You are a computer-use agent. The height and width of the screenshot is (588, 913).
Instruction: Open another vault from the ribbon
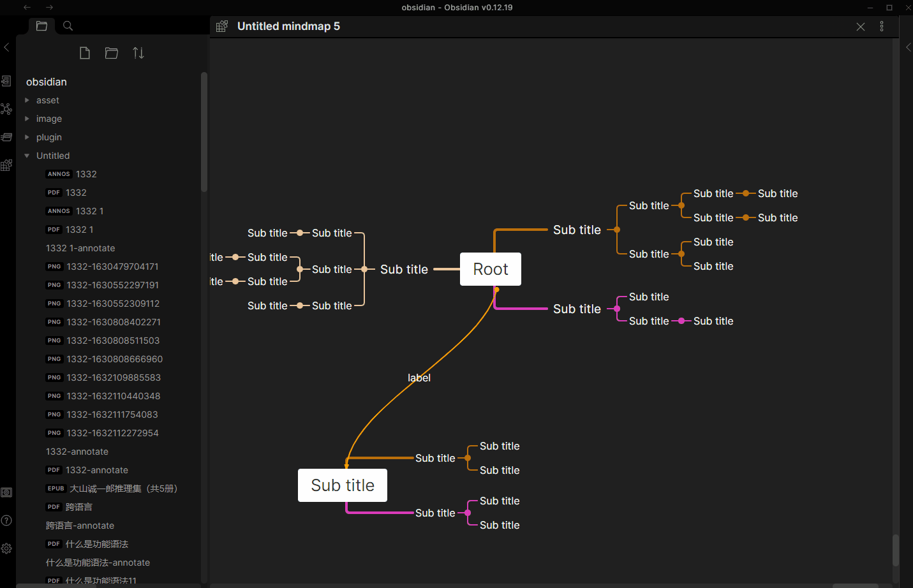click(x=6, y=492)
